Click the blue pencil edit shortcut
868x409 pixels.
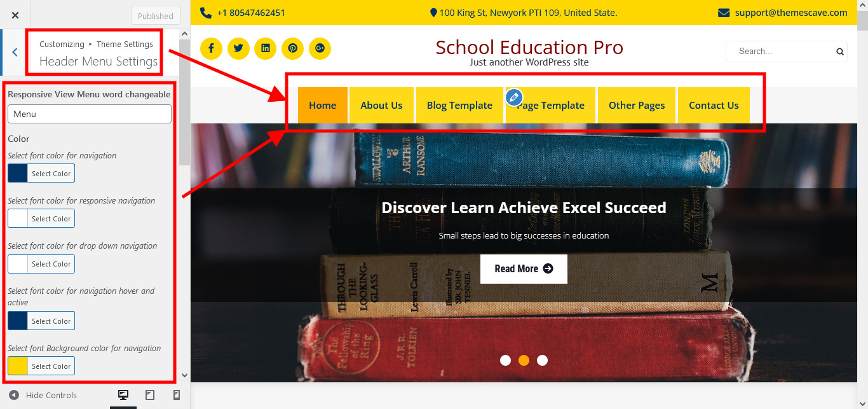pos(514,97)
